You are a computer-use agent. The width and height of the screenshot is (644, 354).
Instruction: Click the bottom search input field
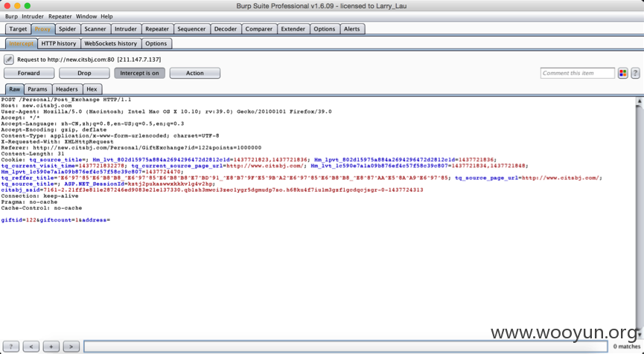[x=345, y=347]
